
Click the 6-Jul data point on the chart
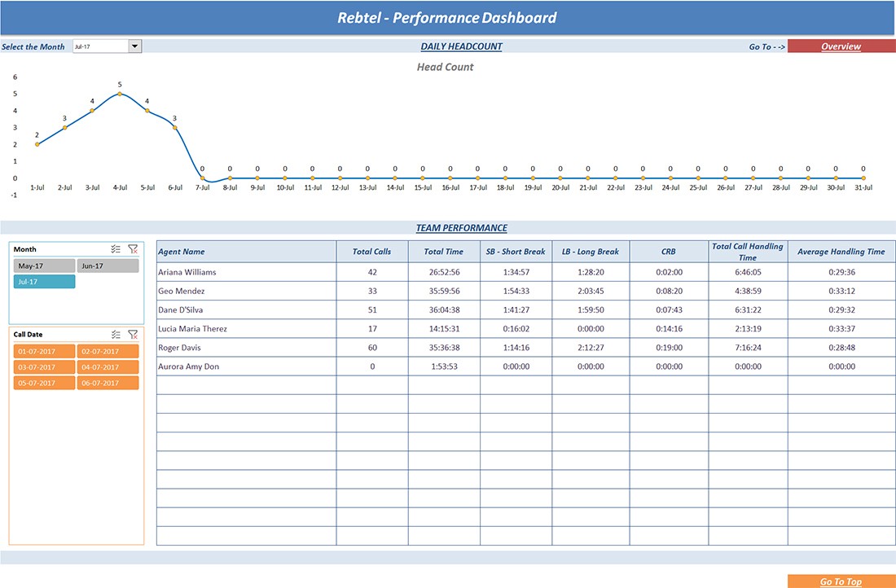pos(175,127)
